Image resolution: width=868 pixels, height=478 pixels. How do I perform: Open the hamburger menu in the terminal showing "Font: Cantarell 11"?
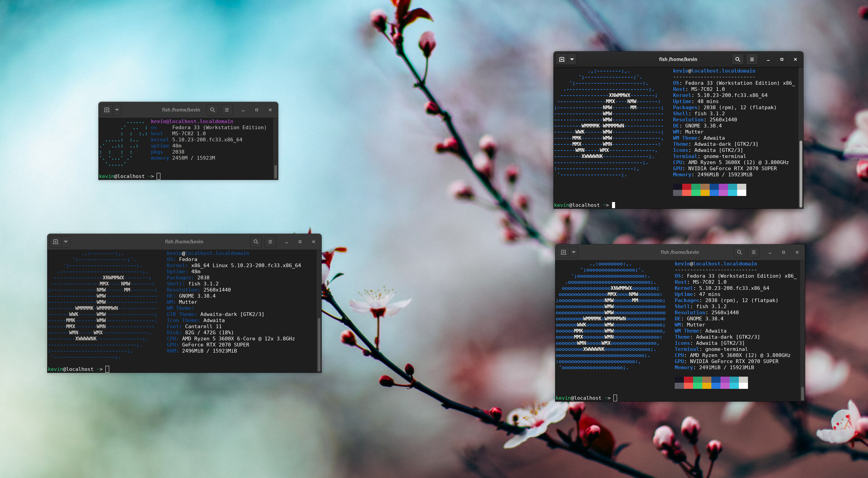pos(270,242)
